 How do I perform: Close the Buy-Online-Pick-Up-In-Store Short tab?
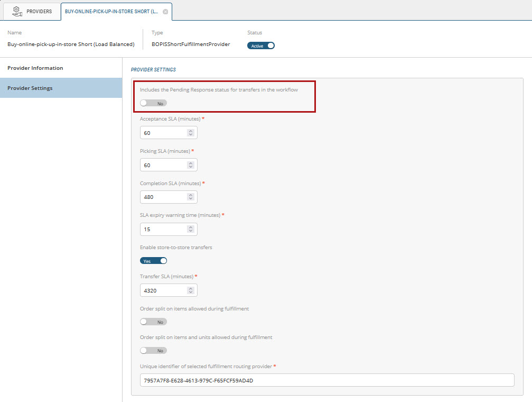[165, 12]
